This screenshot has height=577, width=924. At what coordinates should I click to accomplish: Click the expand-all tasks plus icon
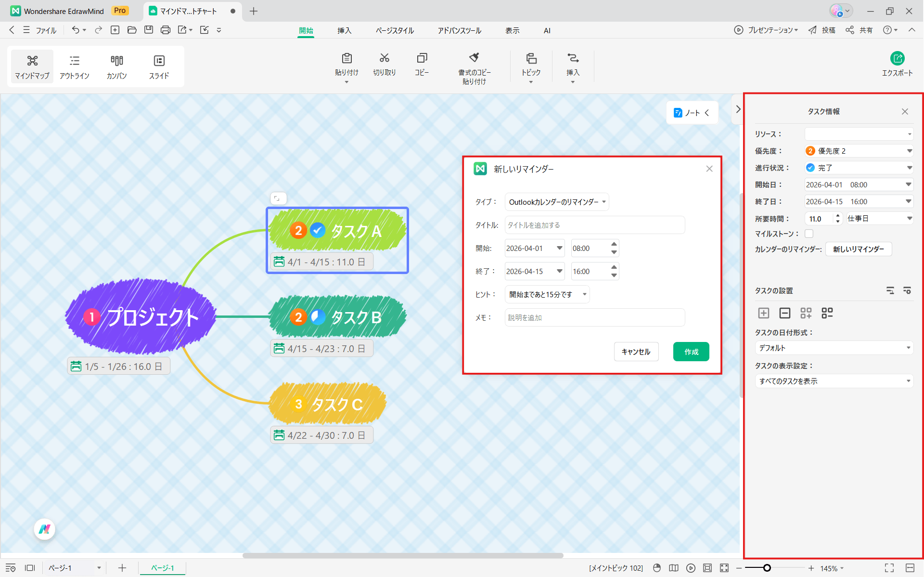point(763,313)
